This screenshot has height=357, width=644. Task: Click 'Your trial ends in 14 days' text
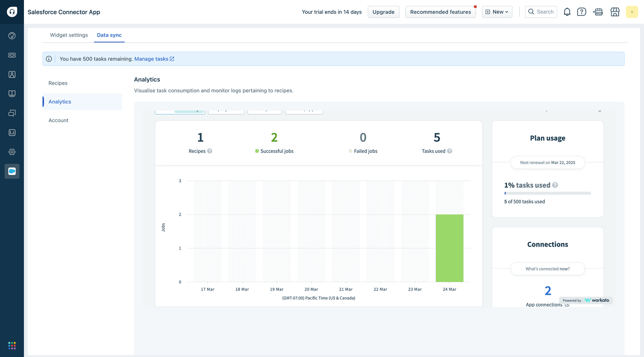pyautogui.click(x=332, y=12)
